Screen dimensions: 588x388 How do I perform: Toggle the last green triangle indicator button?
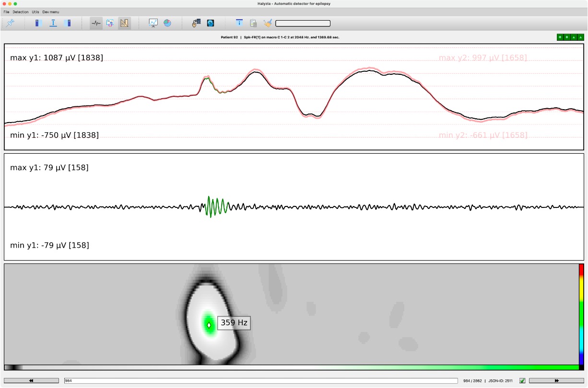coord(581,37)
